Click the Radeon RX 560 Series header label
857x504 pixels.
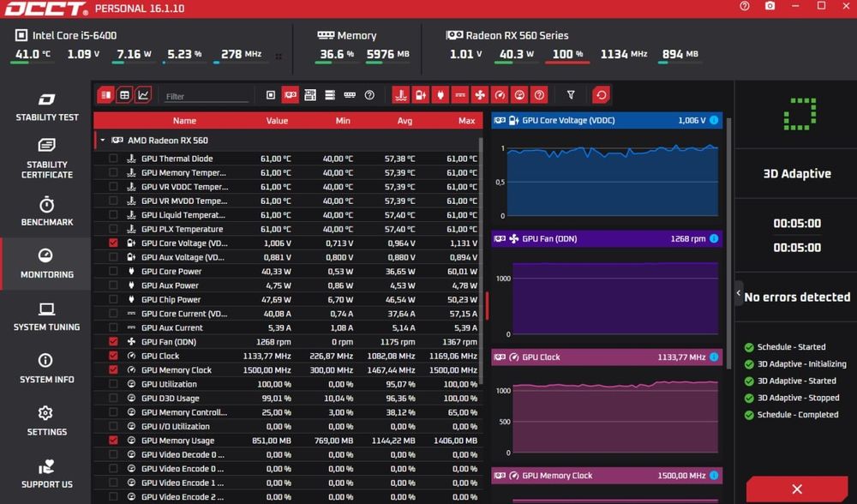coord(517,35)
